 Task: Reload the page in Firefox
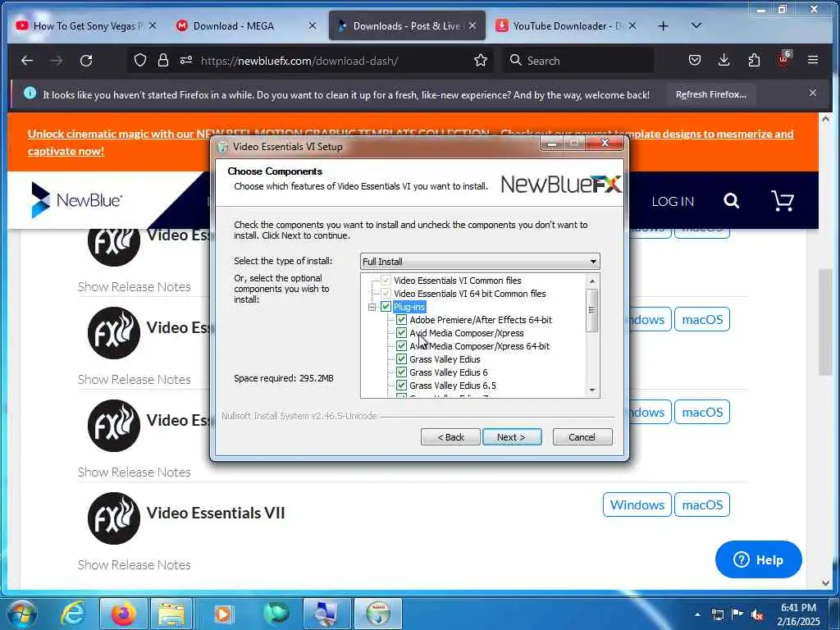(x=86, y=61)
